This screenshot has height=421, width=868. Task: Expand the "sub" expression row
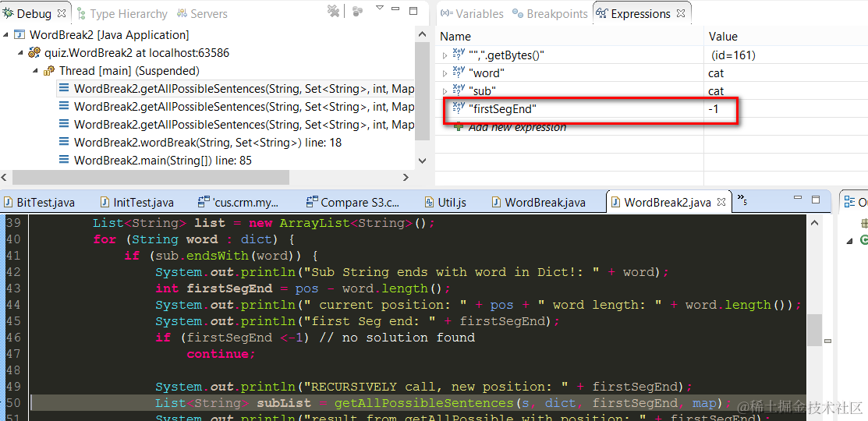445,90
